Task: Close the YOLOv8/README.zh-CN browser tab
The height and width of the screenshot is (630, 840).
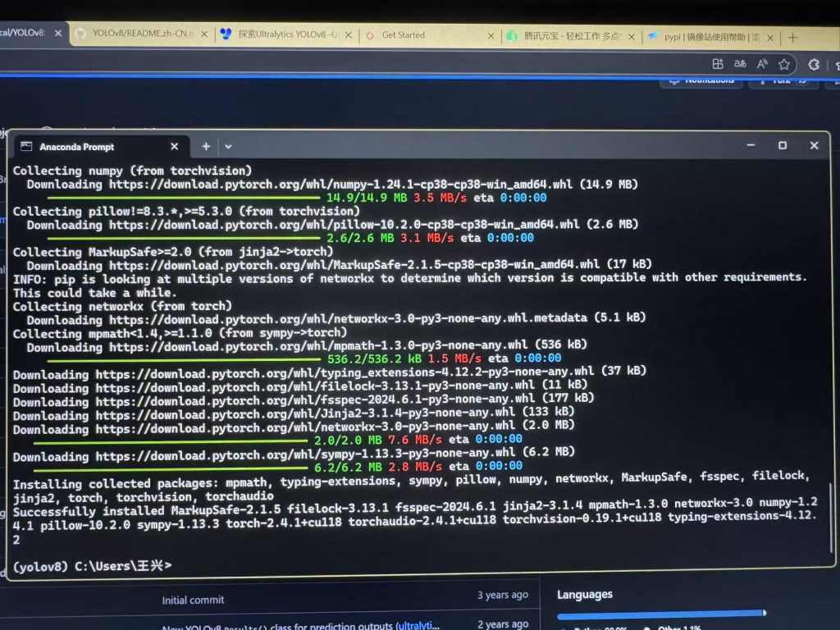Action: coord(204,34)
